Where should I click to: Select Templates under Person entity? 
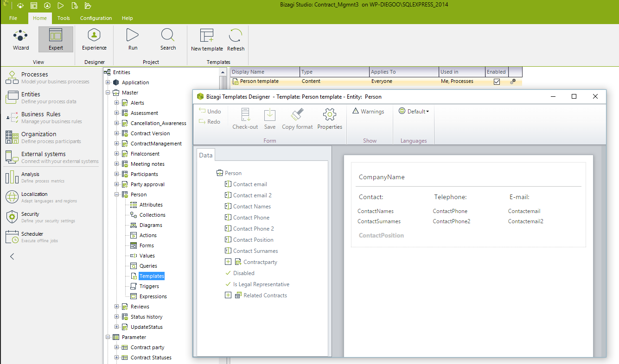[152, 276]
